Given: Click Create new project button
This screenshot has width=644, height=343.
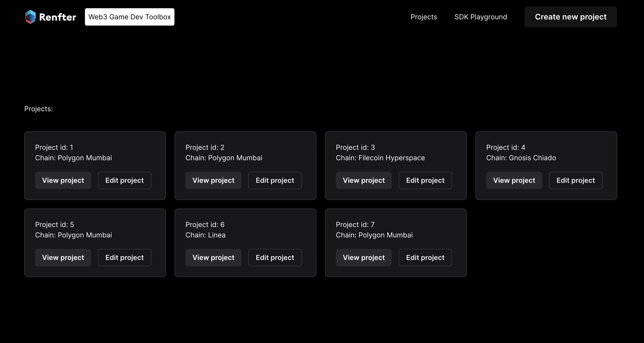Looking at the screenshot, I should [x=571, y=17].
